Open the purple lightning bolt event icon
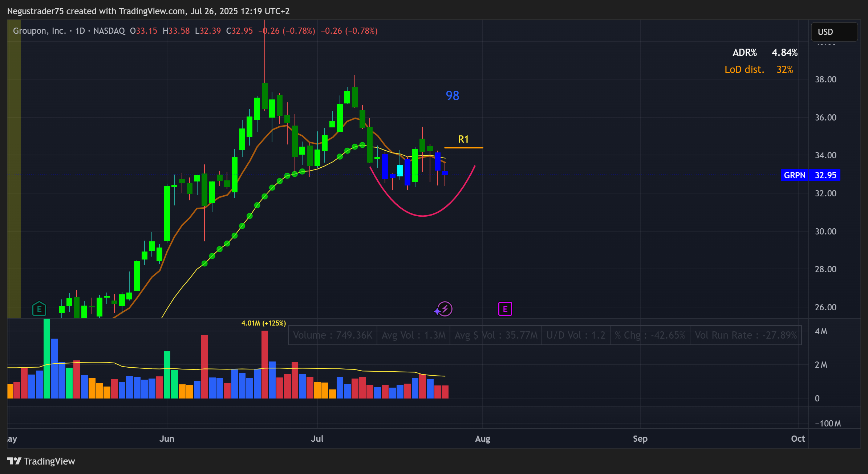Screen dimensions: 868x474 445,309
